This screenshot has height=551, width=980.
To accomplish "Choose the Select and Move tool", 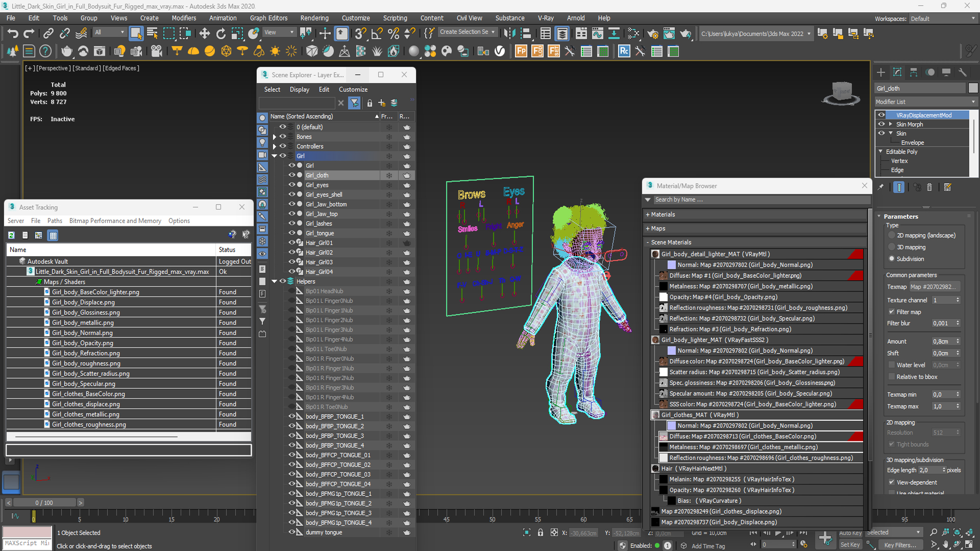I will tap(204, 34).
